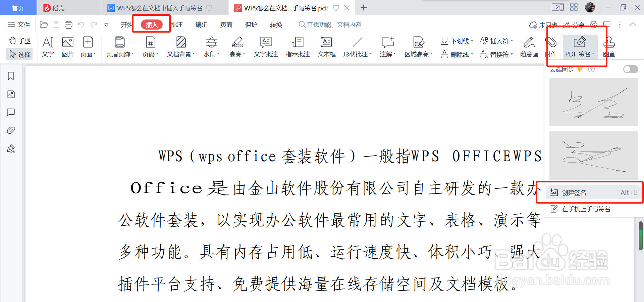The height and width of the screenshot is (302, 644).
Task: Switch to the 转换 ribbon tab
Action: (276, 25)
